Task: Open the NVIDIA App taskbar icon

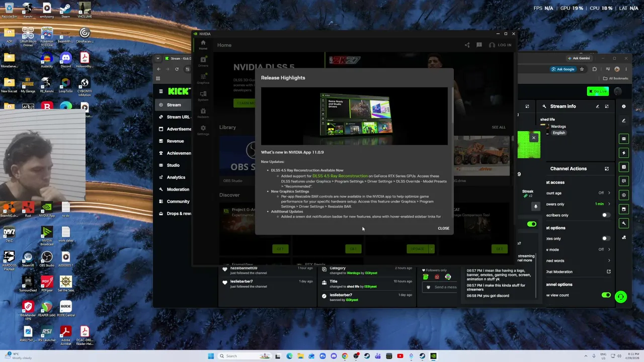Action: 433,356
